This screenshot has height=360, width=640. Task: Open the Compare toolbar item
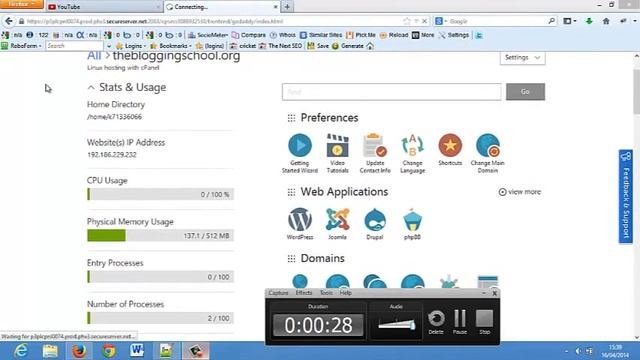click(249, 35)
